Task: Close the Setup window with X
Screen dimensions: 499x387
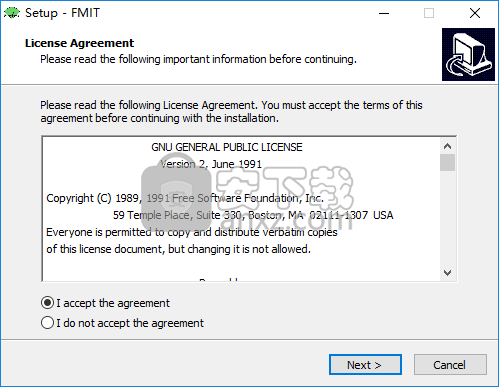Action: pyautogui.click(x=475, y=13)
